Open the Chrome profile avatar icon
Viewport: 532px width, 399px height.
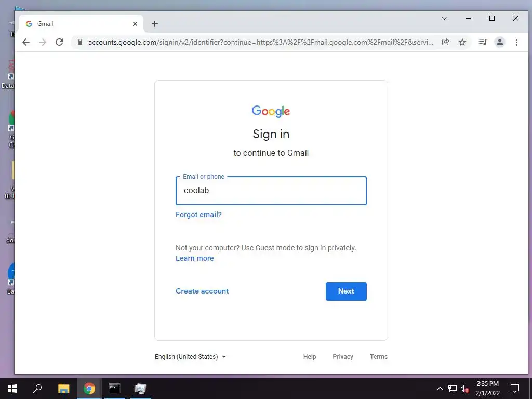pos(499,42)
